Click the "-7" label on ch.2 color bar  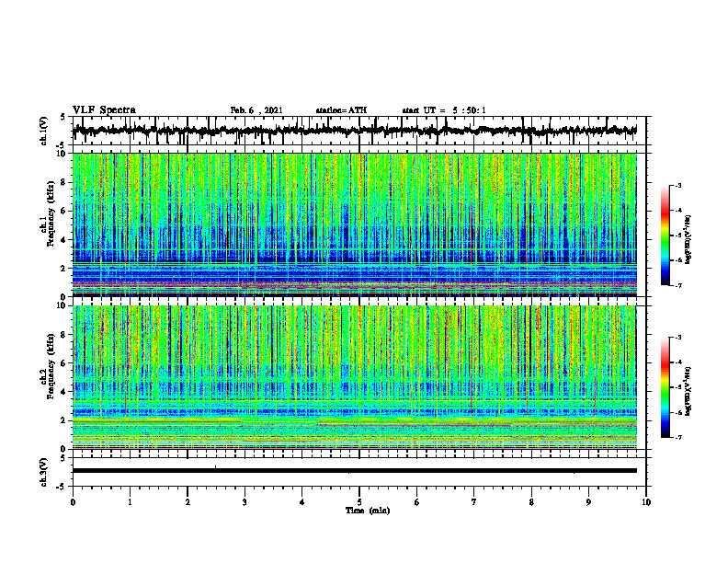[678, 438]
